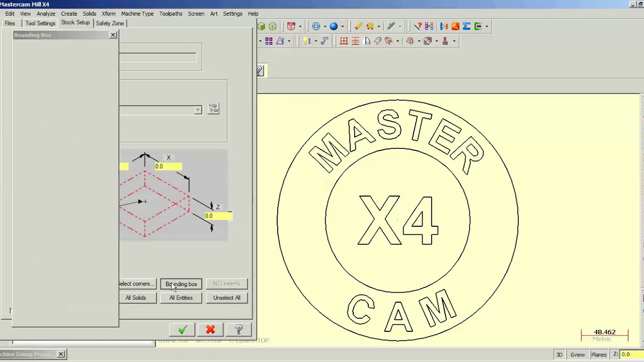Click the All Entities button

point(181,298)
